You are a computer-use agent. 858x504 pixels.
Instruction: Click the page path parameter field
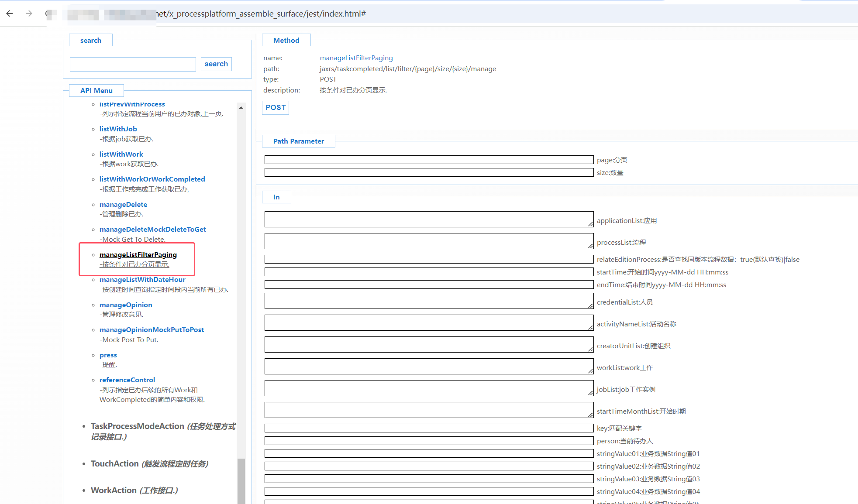(429, 160)
